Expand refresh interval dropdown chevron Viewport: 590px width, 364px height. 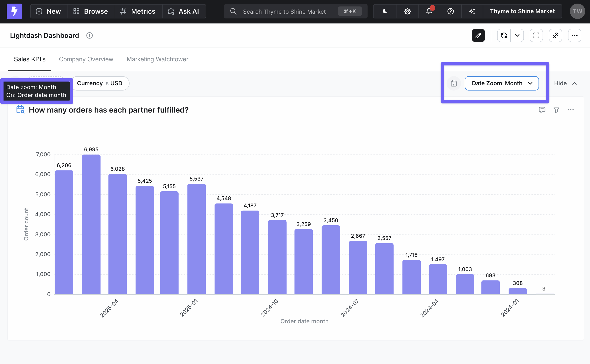(x=517, y=36)
